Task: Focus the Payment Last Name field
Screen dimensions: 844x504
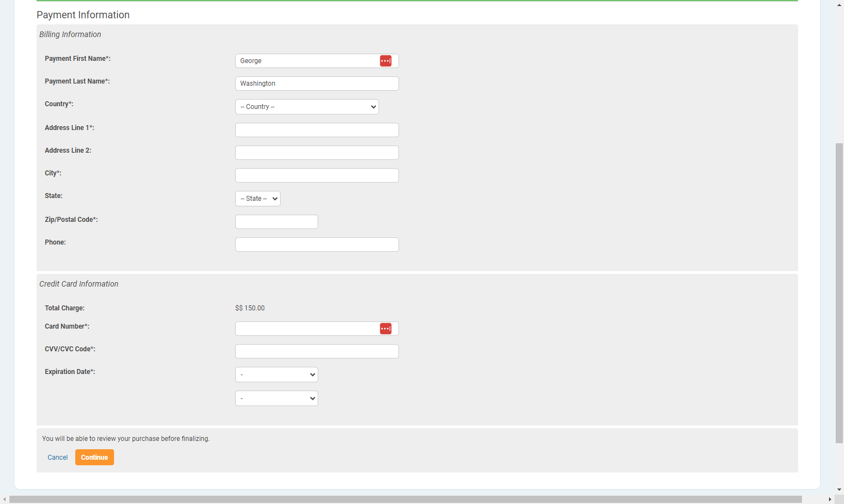Action: coord(317,84)
